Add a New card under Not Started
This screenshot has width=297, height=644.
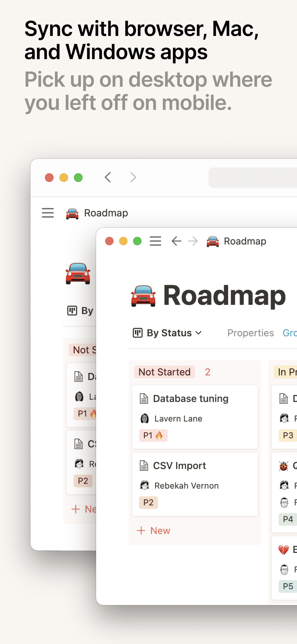pyautogui.click(x=154, y=530)
